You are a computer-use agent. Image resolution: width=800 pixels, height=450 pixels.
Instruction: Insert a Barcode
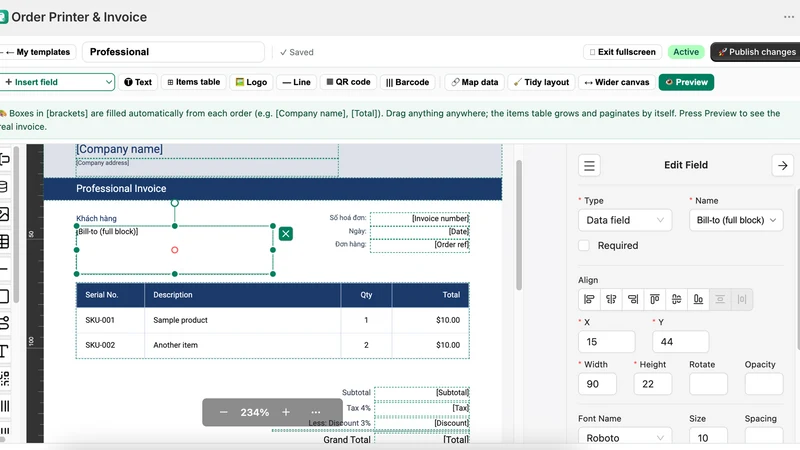point(408,82)
